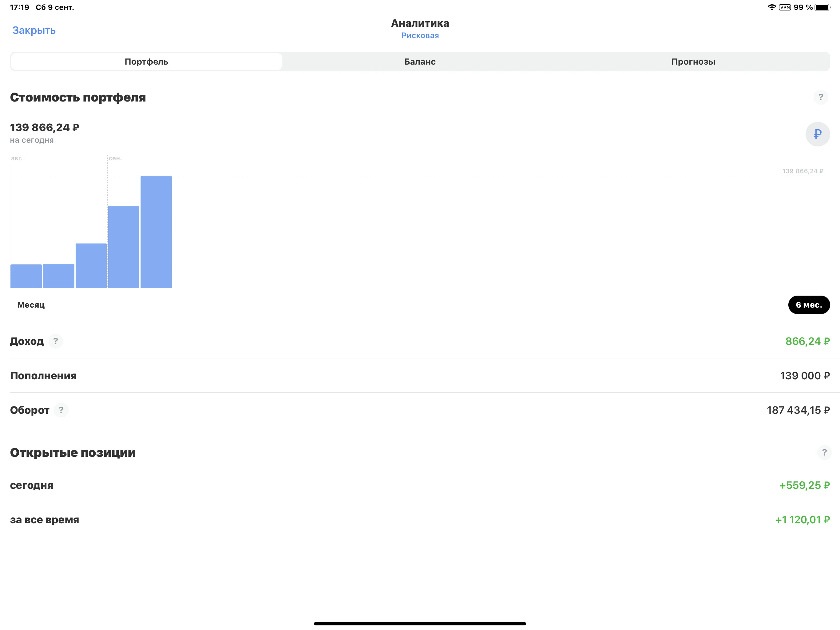Image resolution: width=840 pixels, height=630 pixels.
Task: Open help for Стоимость портфеля
Action: pos(820,97)
